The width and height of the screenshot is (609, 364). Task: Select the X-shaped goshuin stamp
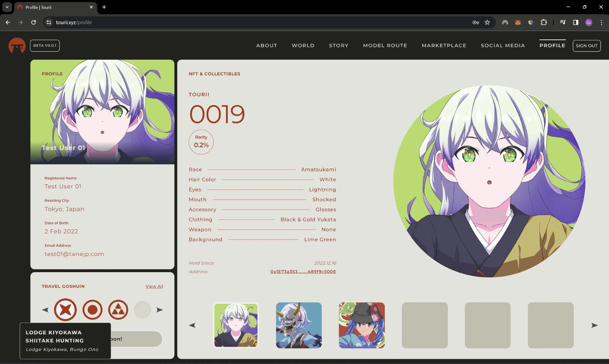[65, 310]
